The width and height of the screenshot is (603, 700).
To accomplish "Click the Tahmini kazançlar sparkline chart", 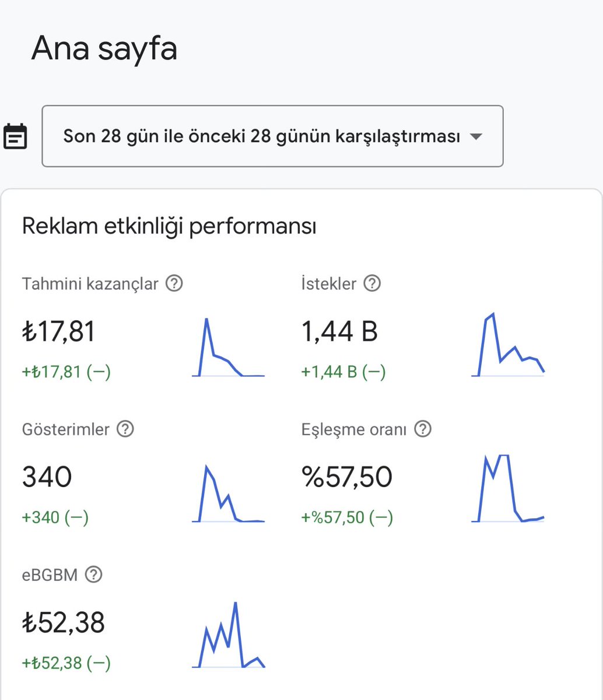I will pos(228,347).
